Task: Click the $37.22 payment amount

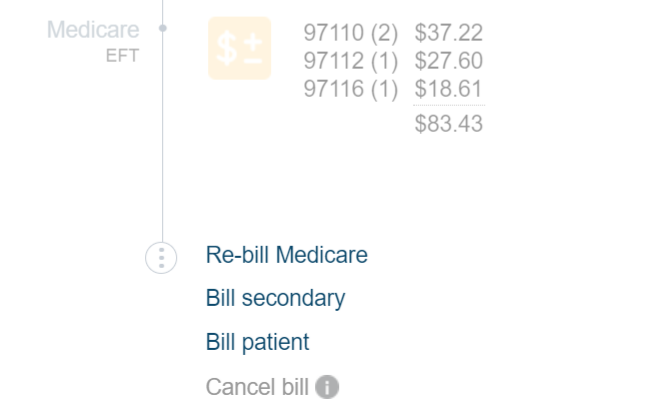Action: click(x=448, y=34)
